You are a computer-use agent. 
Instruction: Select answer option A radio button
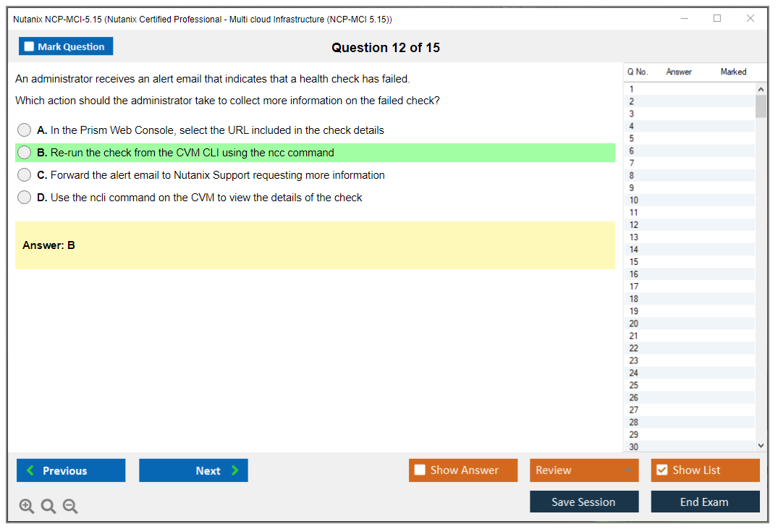(25, 130)
